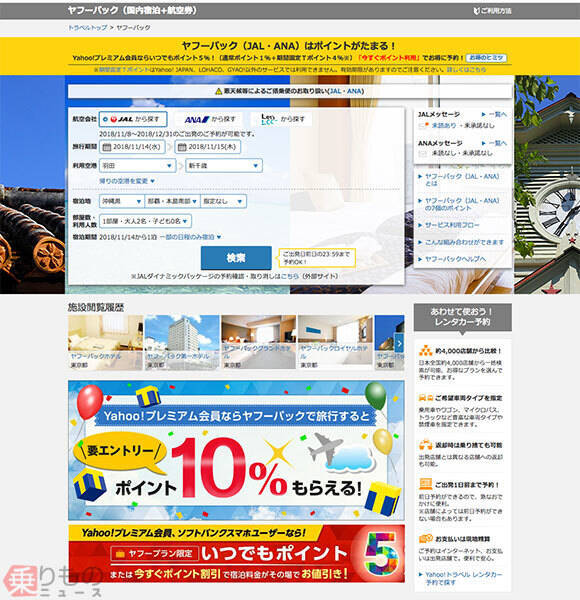Click the ご利用方法 help icon link
The image size is (580, 600).
click(492, 11)
